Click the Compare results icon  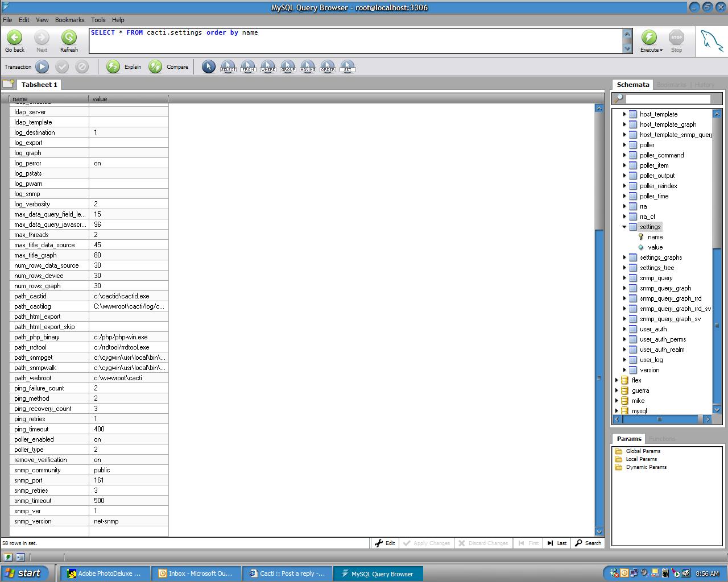(x=155, y=66)
